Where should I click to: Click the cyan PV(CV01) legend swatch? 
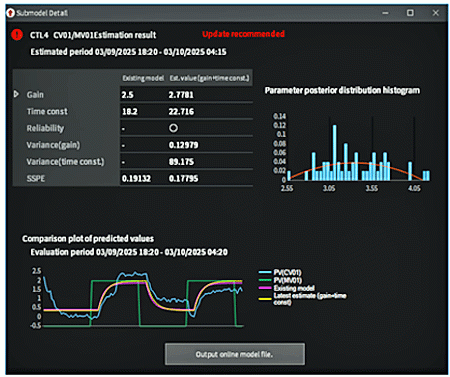[265, 272]
